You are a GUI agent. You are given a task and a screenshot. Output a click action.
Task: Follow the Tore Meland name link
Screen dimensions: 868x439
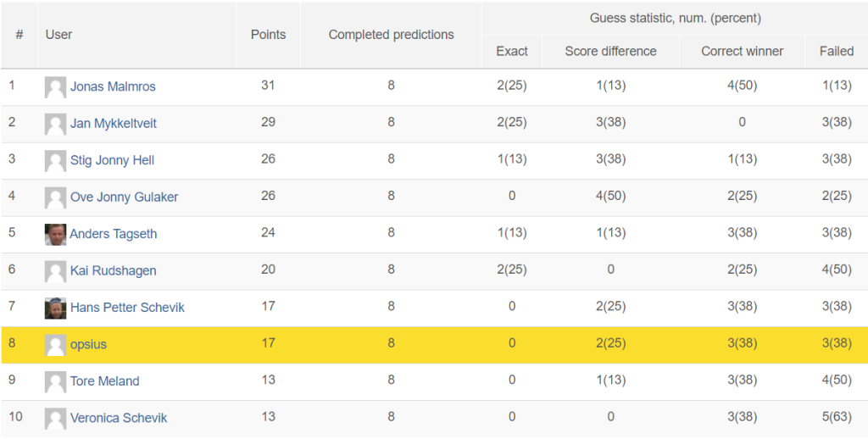104,381
